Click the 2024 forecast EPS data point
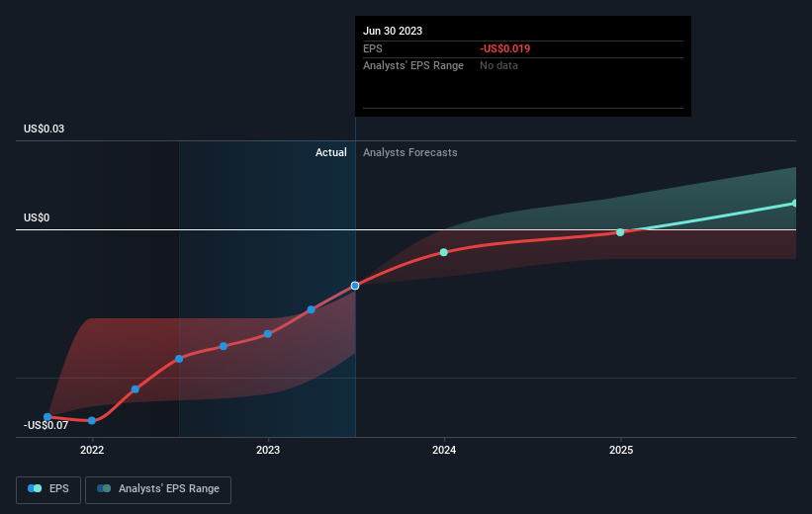The image size is (812, 514). [x=444, y=252]
